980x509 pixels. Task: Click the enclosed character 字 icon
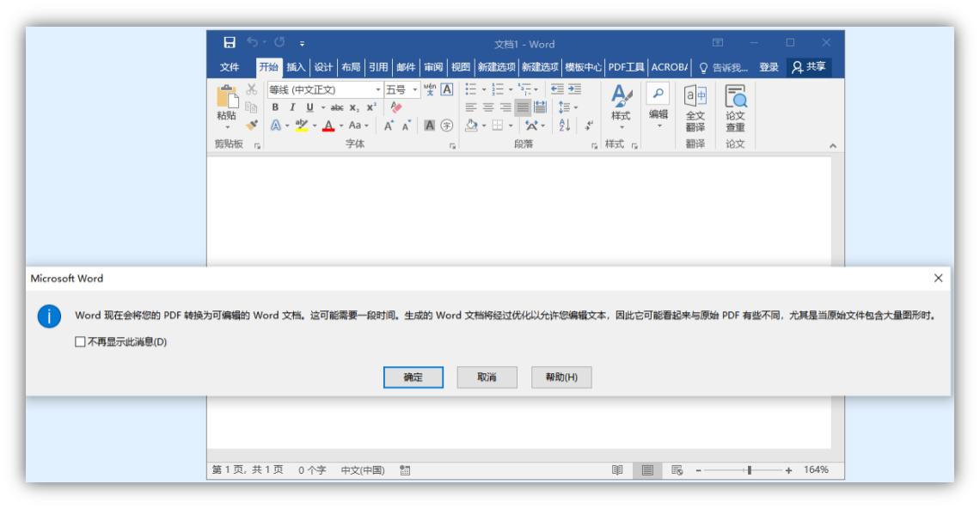pyautogui.click(x=447, y=126)
